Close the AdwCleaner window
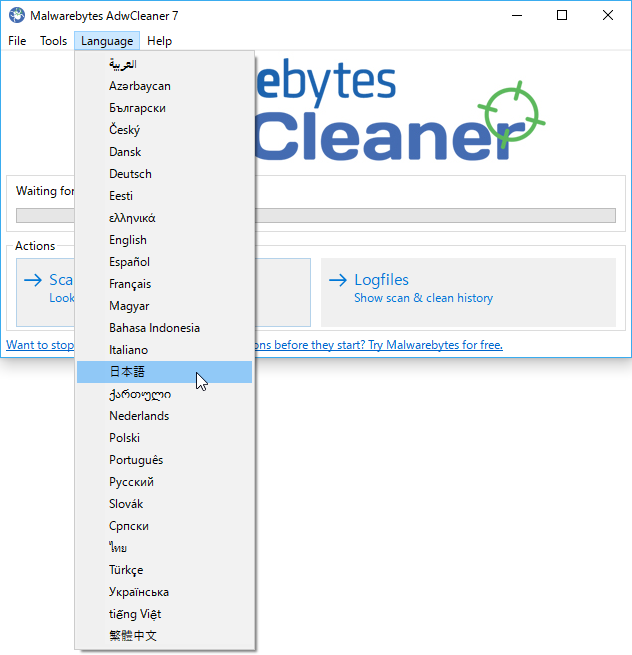632x655 pixels. [608, 15]
